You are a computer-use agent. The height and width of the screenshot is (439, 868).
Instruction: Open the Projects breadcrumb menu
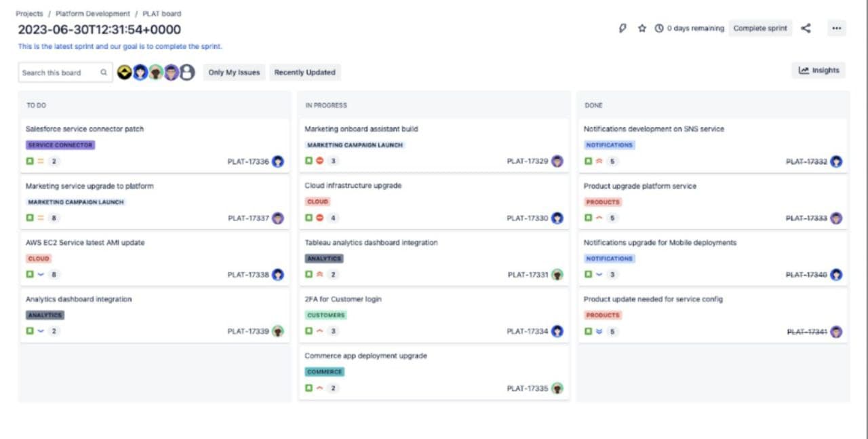[x=28, y=13]
